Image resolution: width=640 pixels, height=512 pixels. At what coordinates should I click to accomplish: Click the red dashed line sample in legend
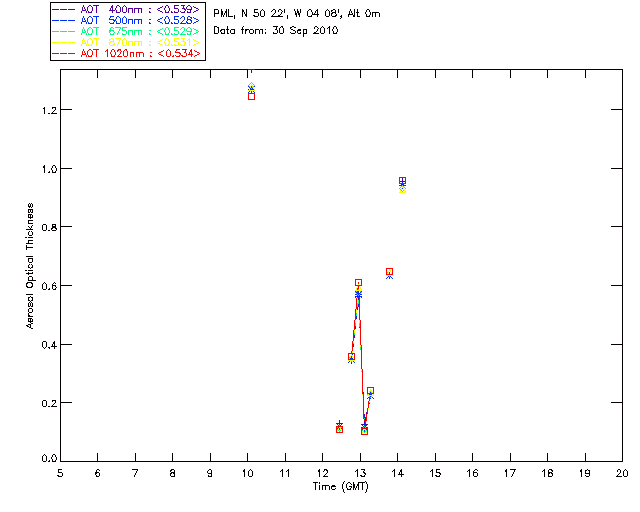click(63, 53)
